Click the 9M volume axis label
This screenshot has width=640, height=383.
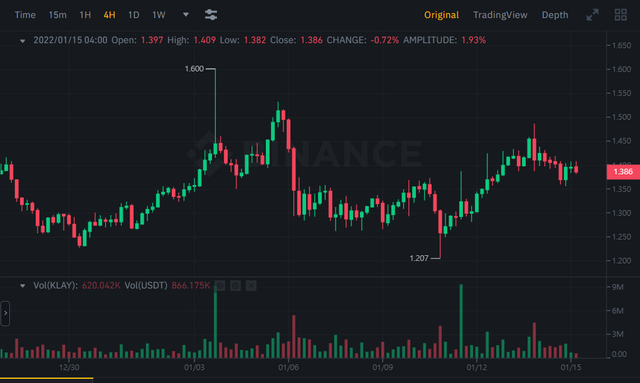coord(618,287)
